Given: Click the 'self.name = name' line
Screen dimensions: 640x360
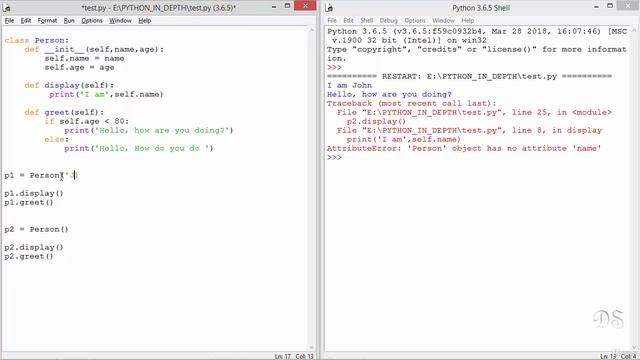Looking at the screenshot, I should click(x=84, y=58).
